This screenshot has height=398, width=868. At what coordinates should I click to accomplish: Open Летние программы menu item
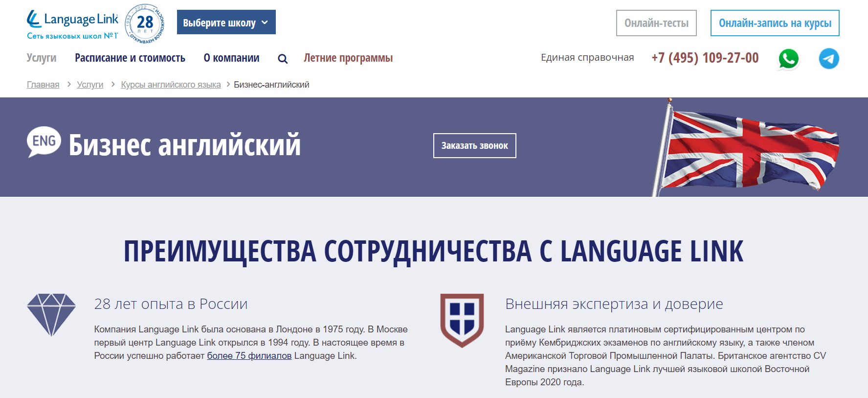(348, 58)
